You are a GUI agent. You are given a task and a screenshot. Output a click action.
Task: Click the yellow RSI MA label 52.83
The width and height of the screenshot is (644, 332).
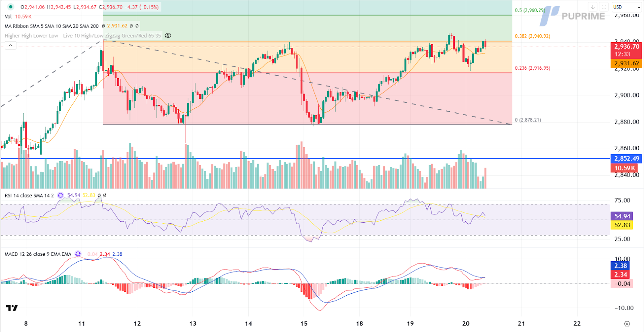coord(622,225)
